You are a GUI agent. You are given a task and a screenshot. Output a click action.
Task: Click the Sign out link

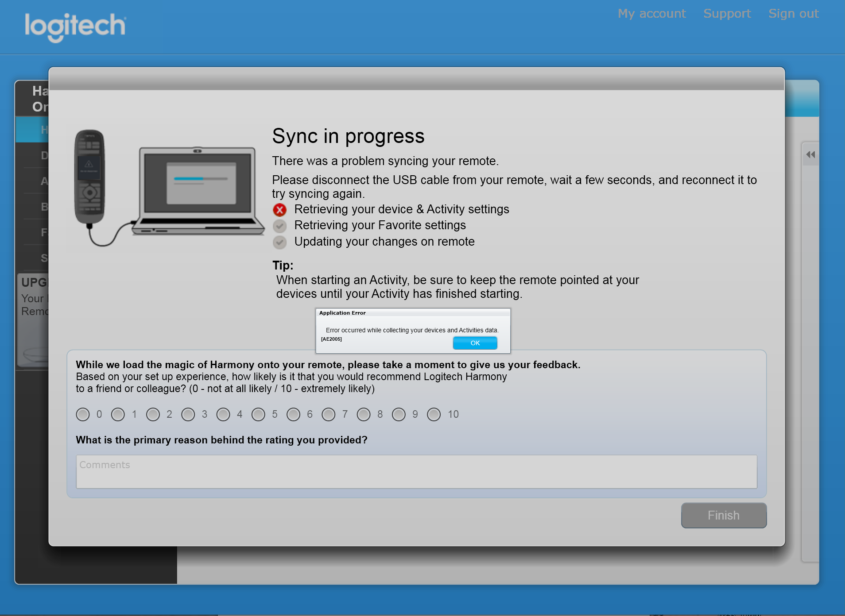pyautogui.click(x=794, y=14)
